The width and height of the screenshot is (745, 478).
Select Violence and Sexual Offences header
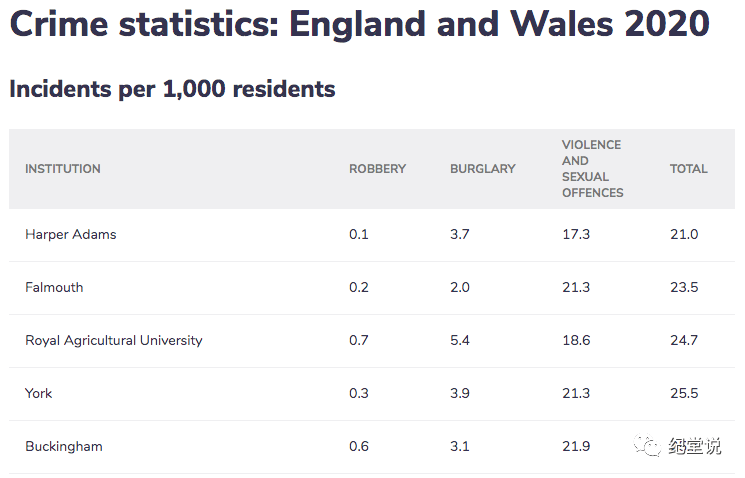[x=592, y=169]
